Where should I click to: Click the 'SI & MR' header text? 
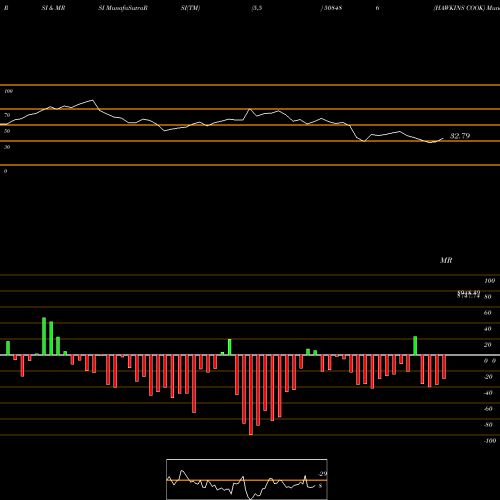pos(53,8)
